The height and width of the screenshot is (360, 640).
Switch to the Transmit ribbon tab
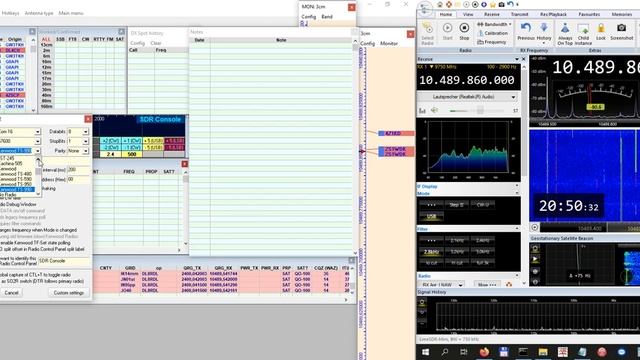tap(519, 14)
